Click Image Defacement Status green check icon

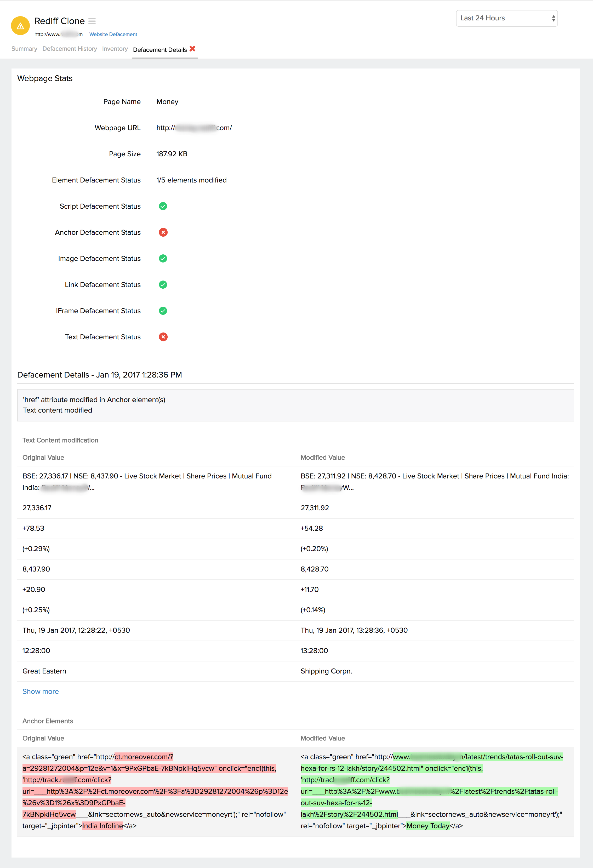point(163,259)
